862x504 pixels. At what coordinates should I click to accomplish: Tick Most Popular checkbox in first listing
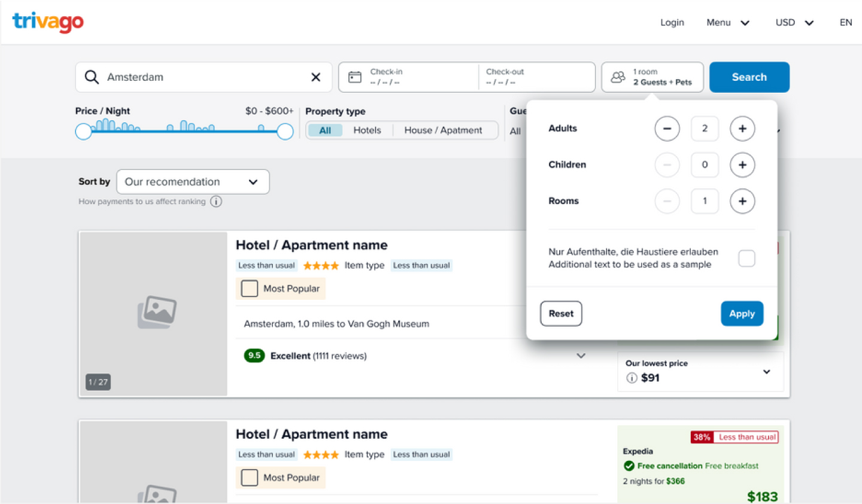tap(250, 289)
